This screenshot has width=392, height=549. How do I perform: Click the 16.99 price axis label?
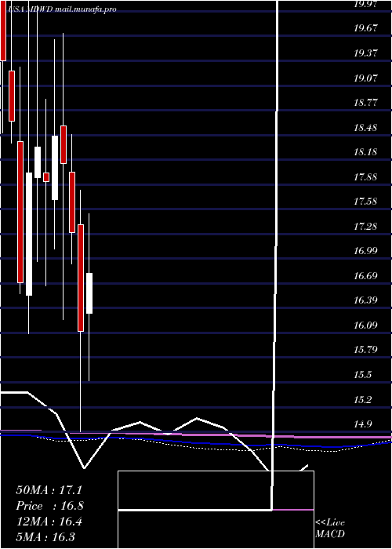coord(365,251)
